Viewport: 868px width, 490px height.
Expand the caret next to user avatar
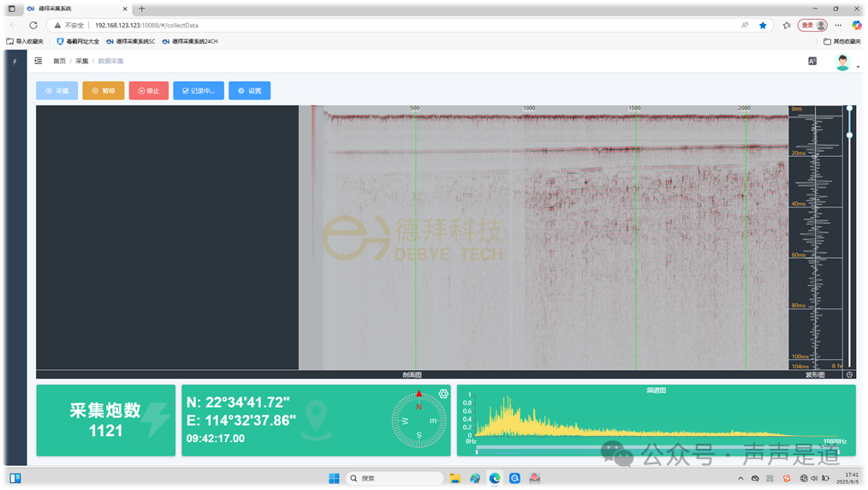point(858,67)
